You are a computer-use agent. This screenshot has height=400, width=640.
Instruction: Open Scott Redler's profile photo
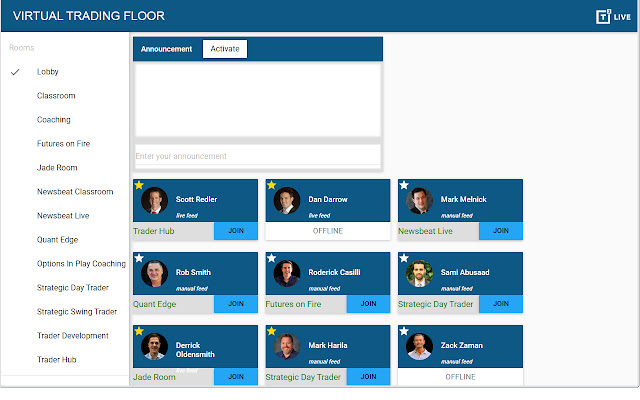click(153, 200)
